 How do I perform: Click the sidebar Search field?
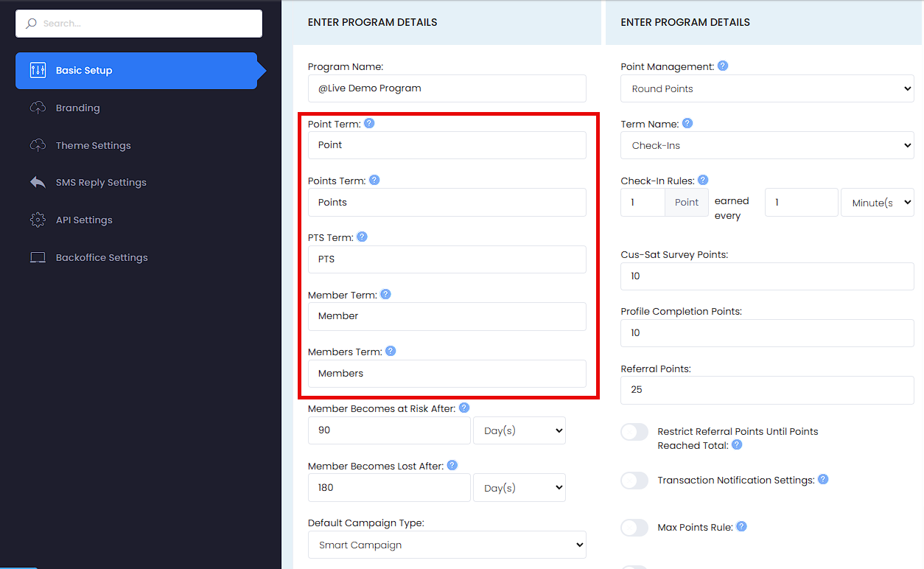[139, 24]
